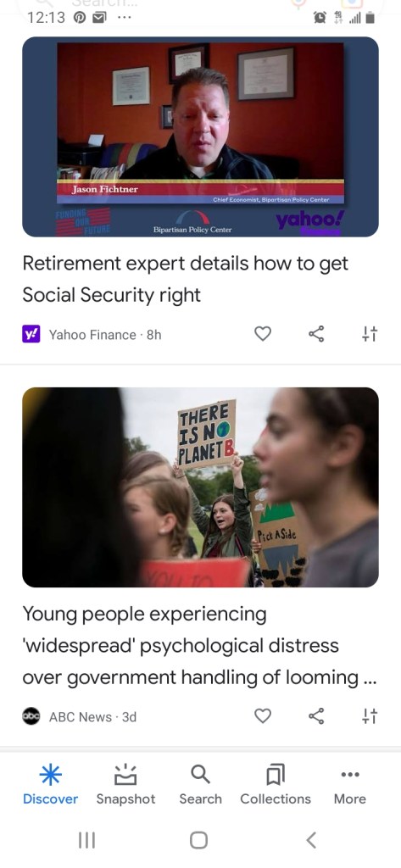The width and height of the screenshot is (401, 868).
Task: Read 'Retirement expert details how to get Social Security right'
Action: pyautogui.click(x=186, y=280)
